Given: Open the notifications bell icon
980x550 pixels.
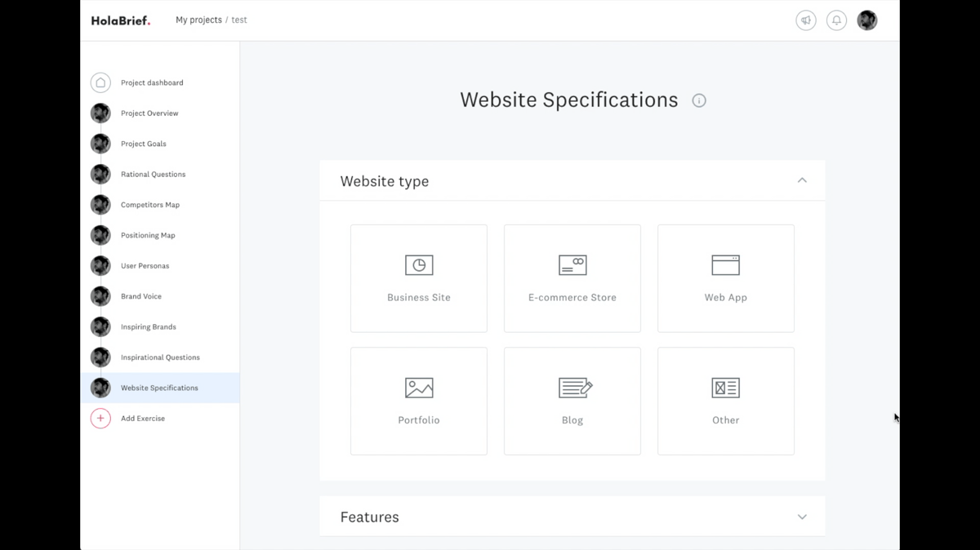Looking at the screenshot, I should (836, 20).
